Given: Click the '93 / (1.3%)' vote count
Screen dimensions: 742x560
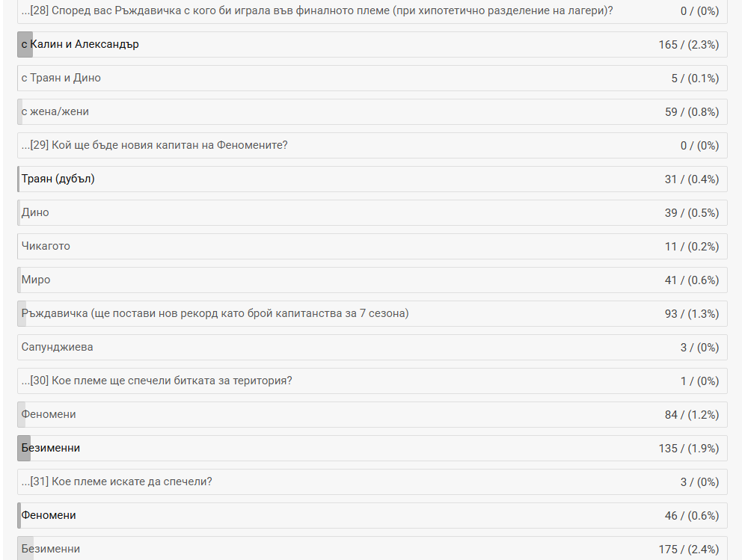Looking at the screenshot, I should coord(691,314).
